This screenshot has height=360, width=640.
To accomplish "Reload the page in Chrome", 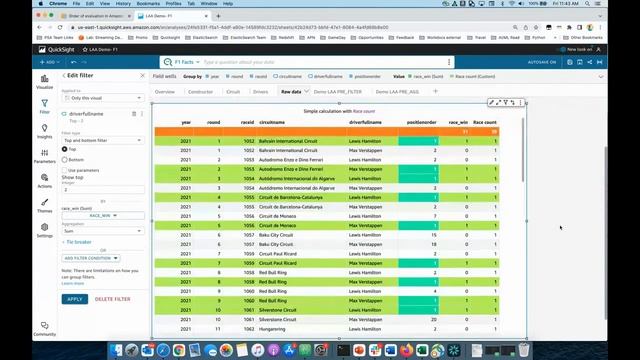I will (60, 27).
